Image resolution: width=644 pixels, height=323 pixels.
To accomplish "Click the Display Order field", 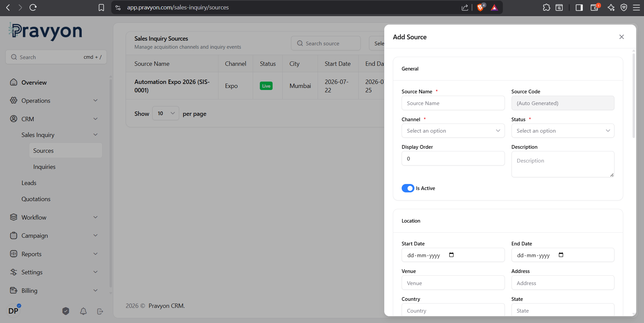I will coord(453,158).
